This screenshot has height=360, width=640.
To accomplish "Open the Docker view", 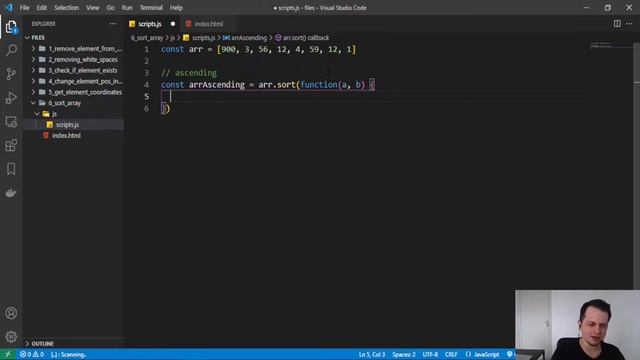I will pyautogui.click(x=11, y=193).
